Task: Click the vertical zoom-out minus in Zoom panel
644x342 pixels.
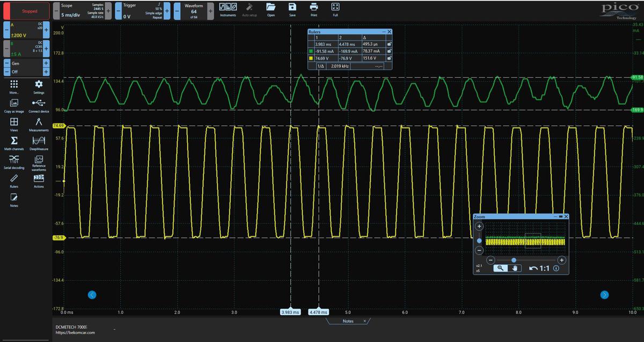Action: (479, 251)
